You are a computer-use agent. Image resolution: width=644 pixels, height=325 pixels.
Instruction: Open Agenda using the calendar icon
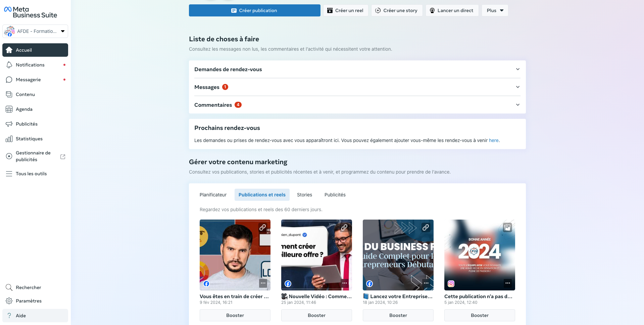click(9, 109)
